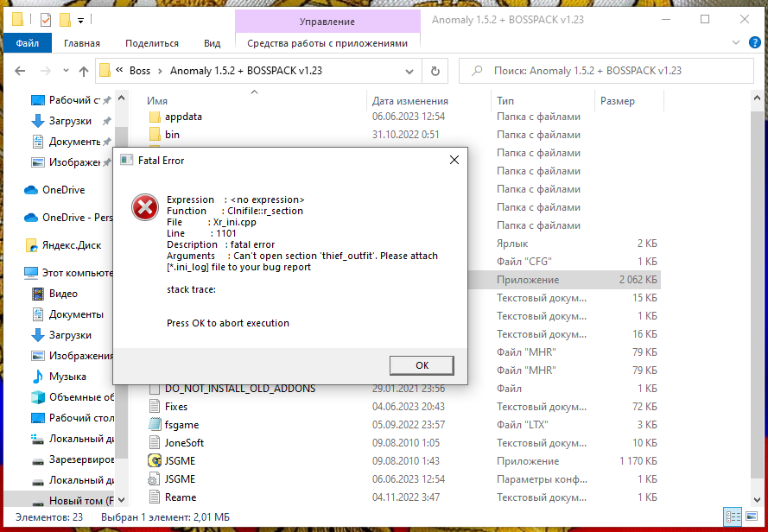This screenshot has height=532, width=768.
Task: Close the Fatal Error dialog with X
Action: point(454,160)
